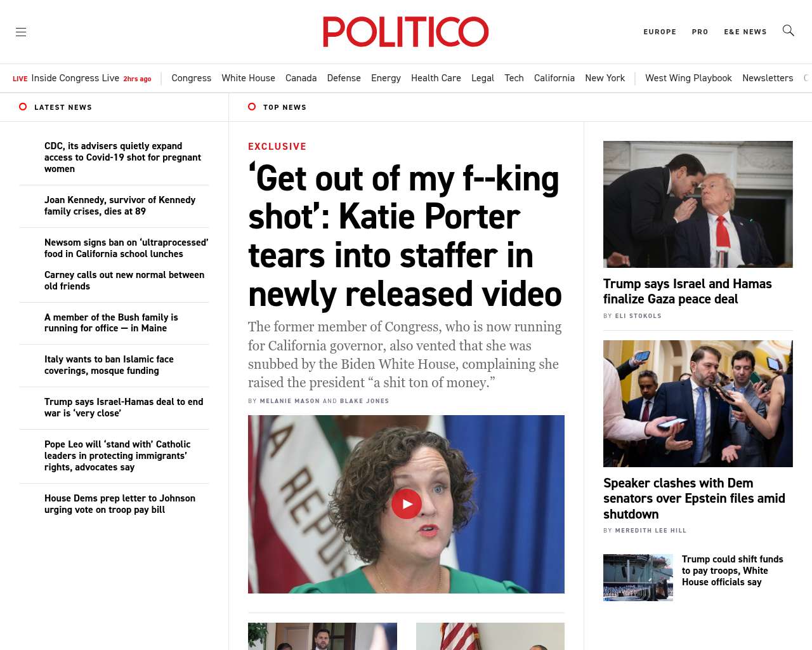
Task: Select New York in the navigation bar
Action: [x=605, y=78]
